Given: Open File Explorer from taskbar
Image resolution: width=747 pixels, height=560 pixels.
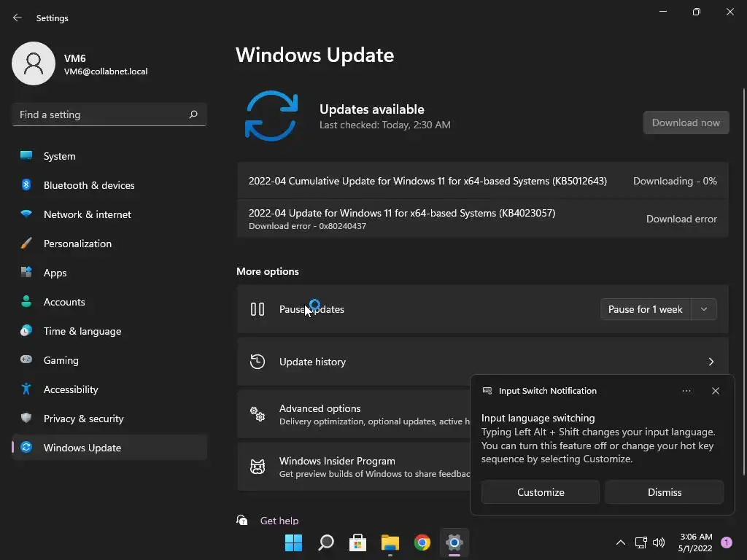Looking at the screenshot, I should click(390, 542).
